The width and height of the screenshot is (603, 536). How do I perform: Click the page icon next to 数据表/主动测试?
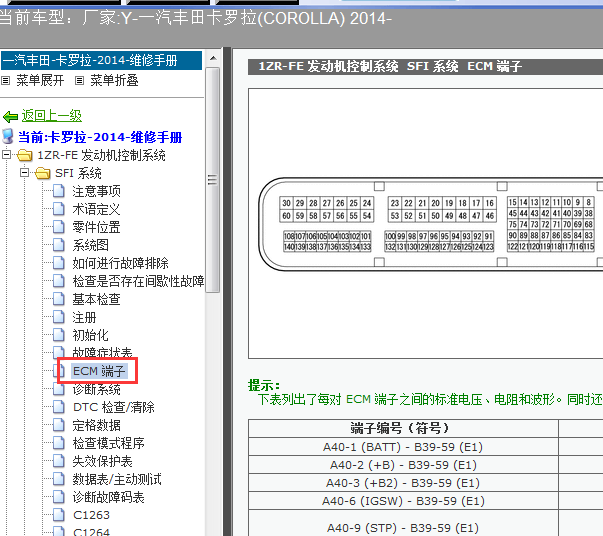coord(58,479)
